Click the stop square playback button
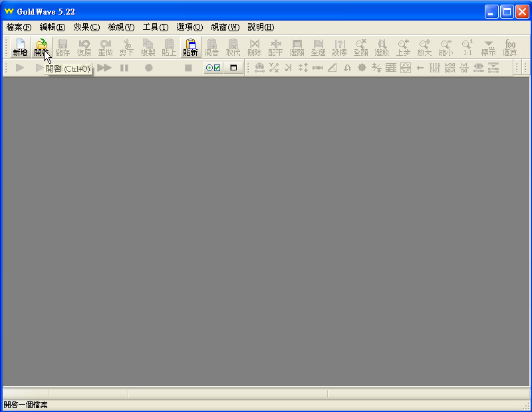 pos(188,68)
